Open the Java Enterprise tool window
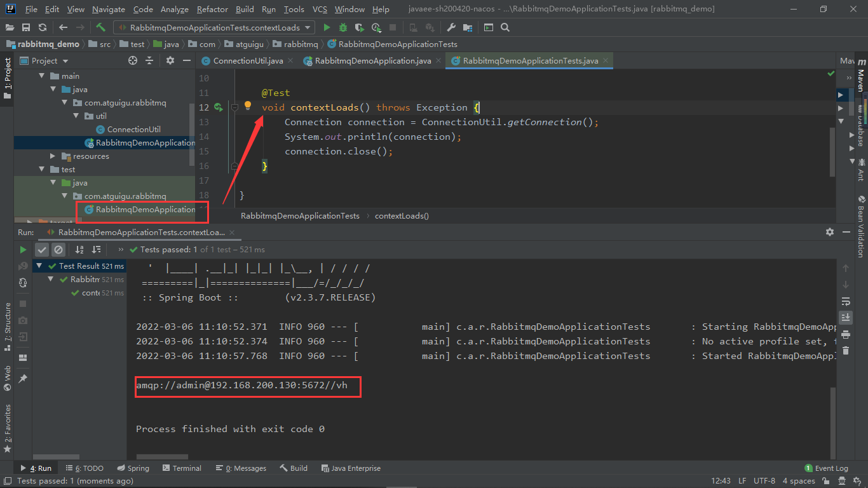 (350, 468)
